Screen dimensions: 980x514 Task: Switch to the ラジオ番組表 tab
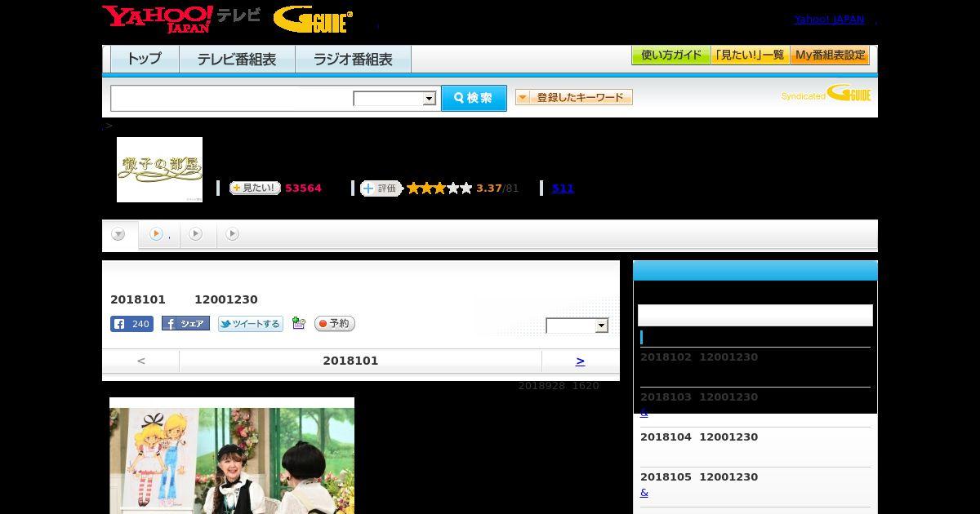pos(353,60)
